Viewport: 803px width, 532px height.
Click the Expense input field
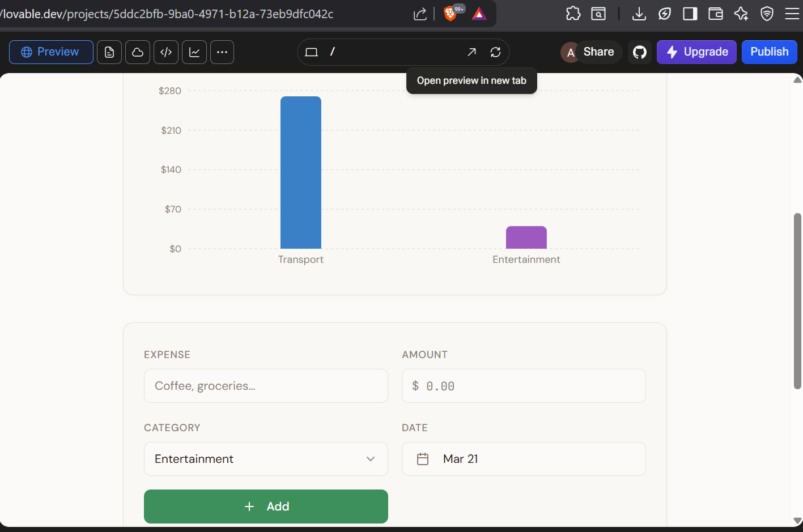(266, 386)
